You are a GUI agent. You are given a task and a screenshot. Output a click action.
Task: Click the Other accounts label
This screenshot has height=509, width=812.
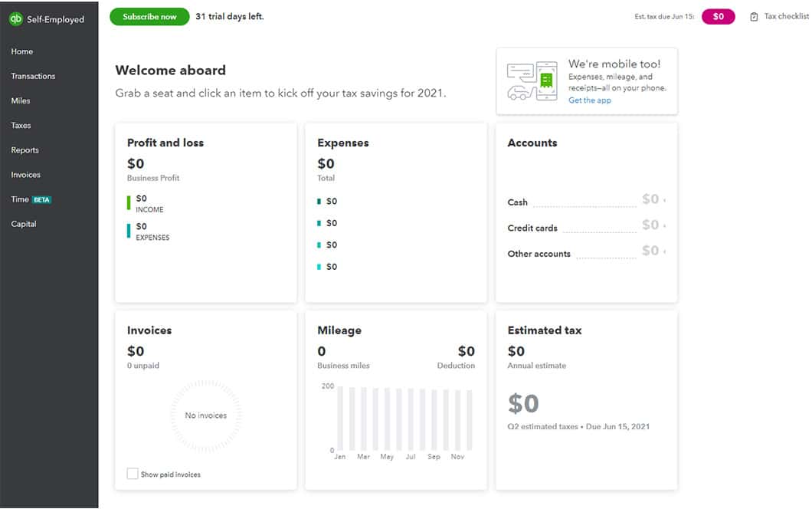(x=539, y=254)
